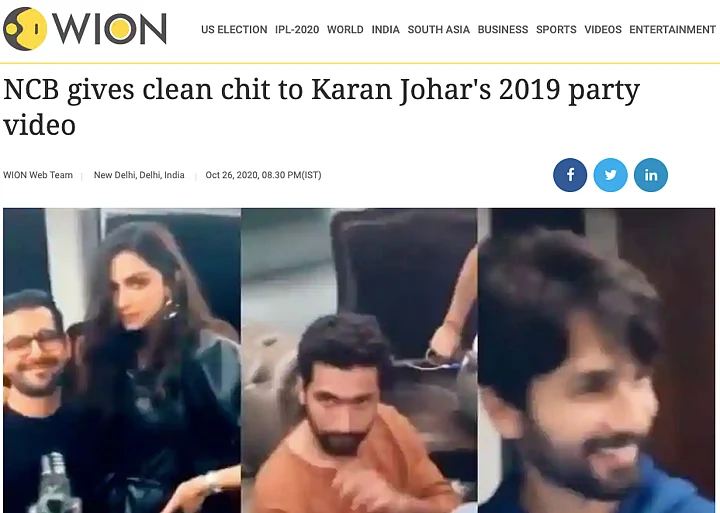Click the WION logo

point(84,29)
